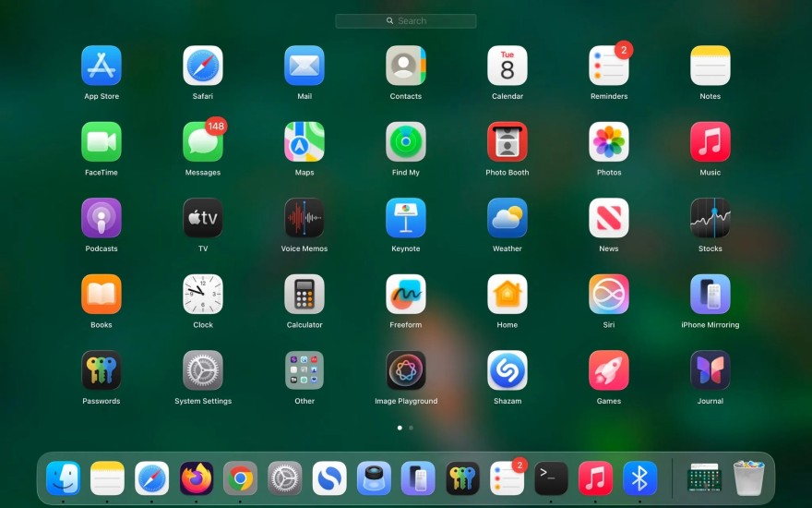Open Contacts app

[406, 66]
